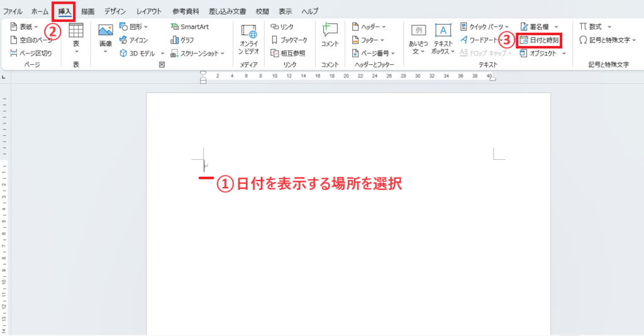Viewport: 644px width, 336px height.
Task: Go to the 参考資料 tab
Action: (x=186, y=11)
